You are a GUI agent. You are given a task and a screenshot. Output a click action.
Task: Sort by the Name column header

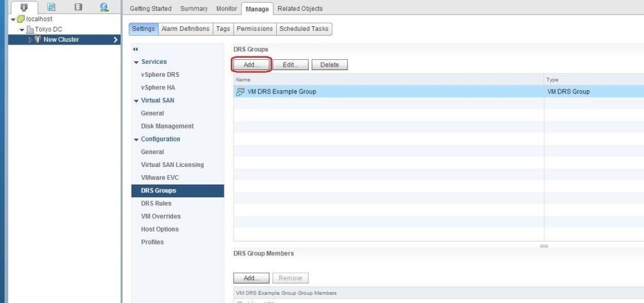389,79
